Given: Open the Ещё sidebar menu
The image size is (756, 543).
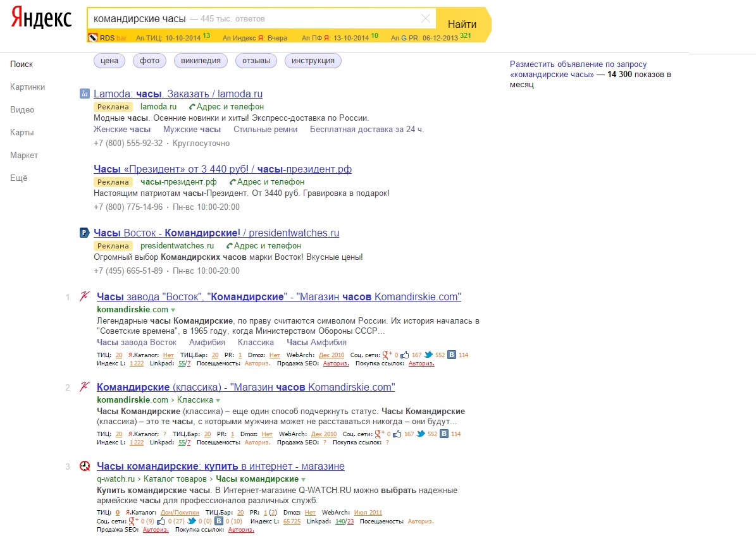Looking at the screenshot, I should point(19,178).
